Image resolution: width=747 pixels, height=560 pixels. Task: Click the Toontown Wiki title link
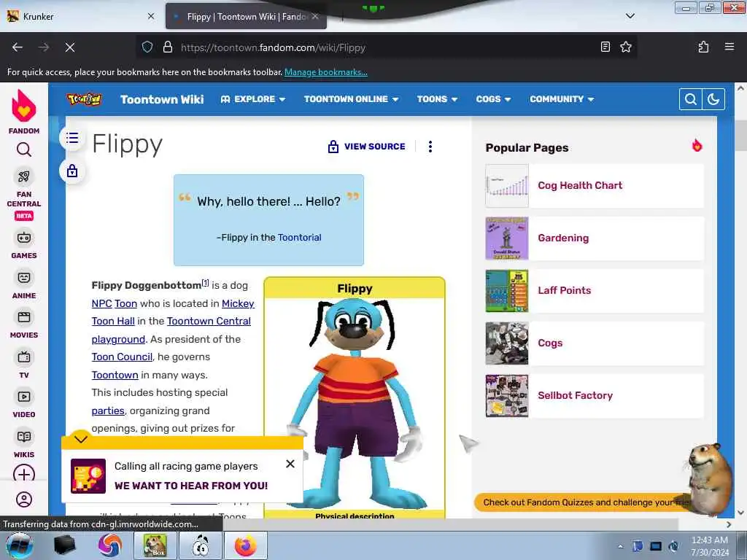pos(162,99)
